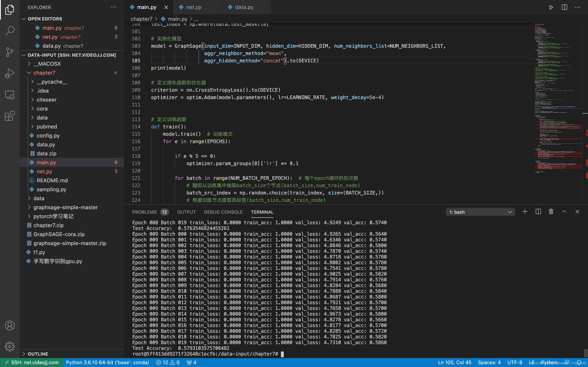Switch to the net.py editor tab

click(194, 7)
